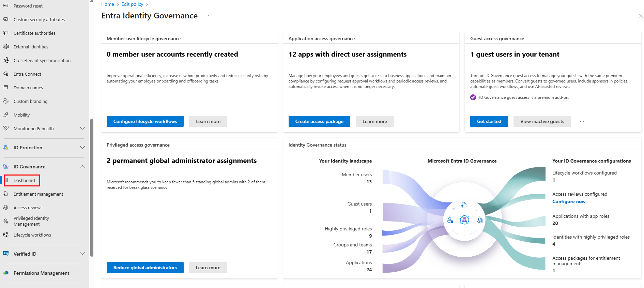
Task: Click the Permissions Management icon
Action: point(6,273)
